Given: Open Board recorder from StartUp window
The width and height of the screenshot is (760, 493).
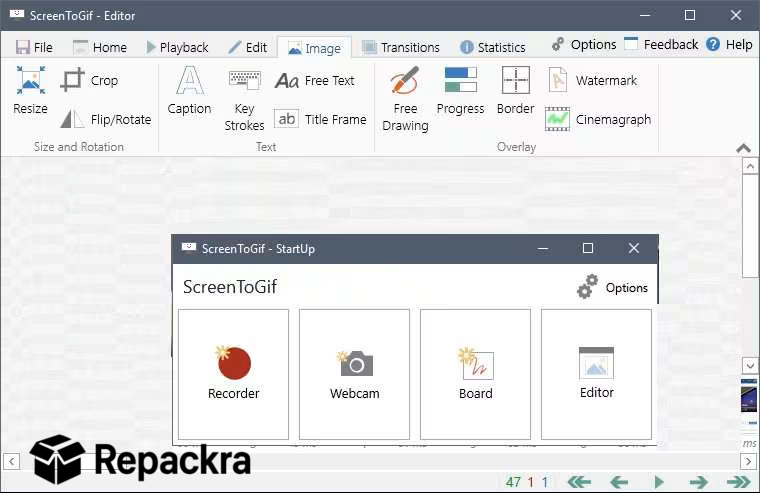Looking at the screenshot, I should pos(475,374).
